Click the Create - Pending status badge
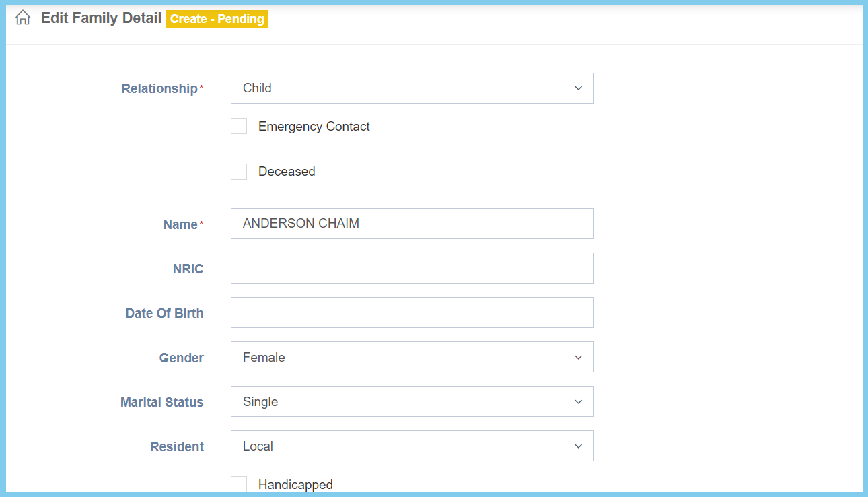This screenshot has height=497, width=868. pos(217,19)
